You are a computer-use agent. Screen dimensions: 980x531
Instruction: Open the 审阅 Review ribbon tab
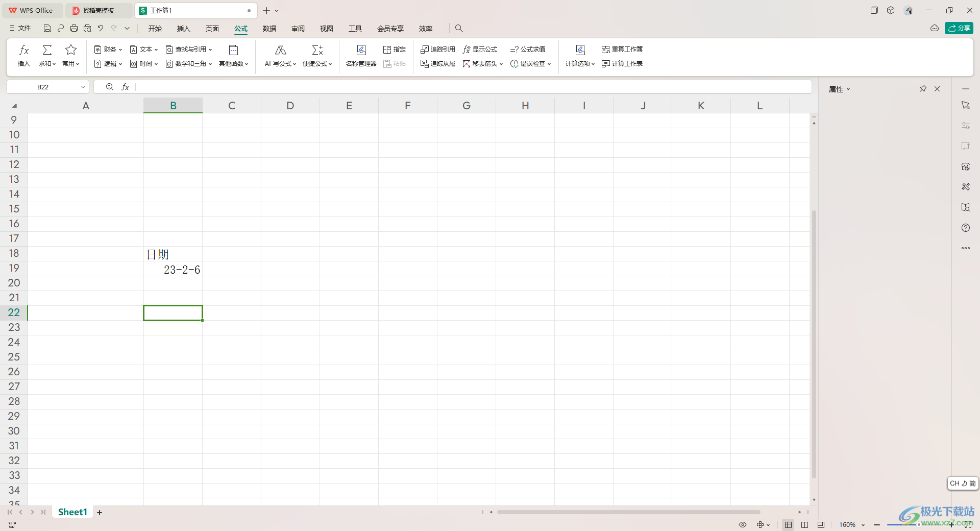pyautogui.click(x=298, y=29)
